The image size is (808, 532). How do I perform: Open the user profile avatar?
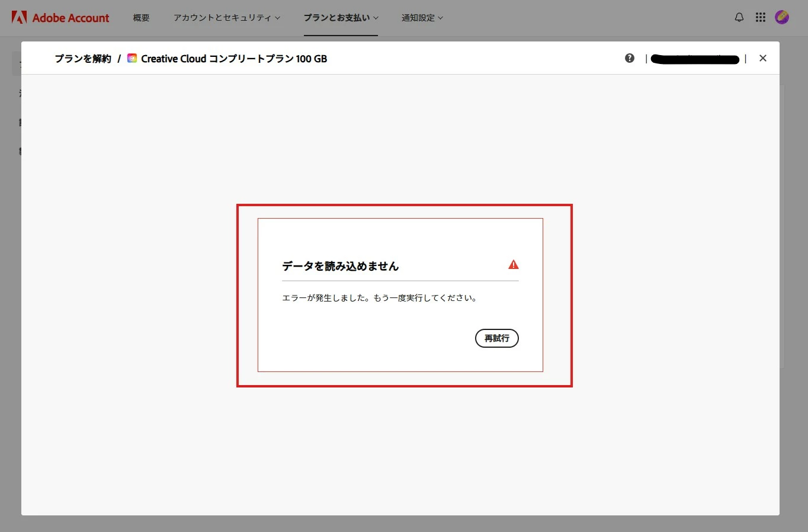click(782, 17)
